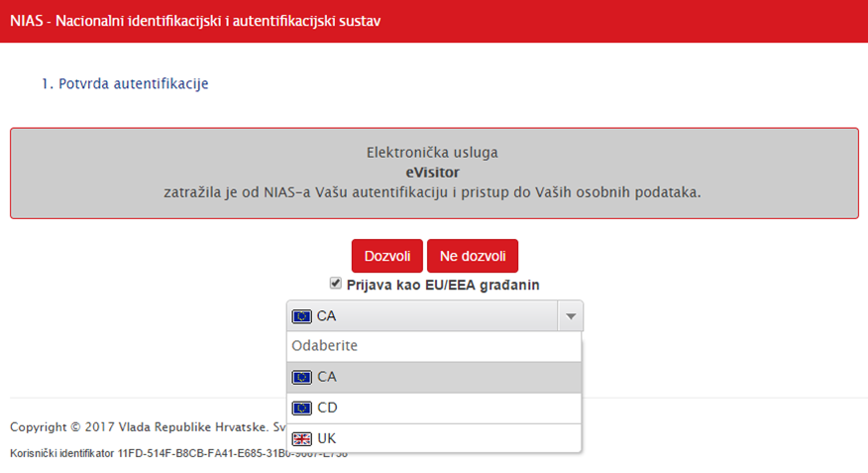
Task: Click the British flag beside the UK option
Action: click(301, 438)
